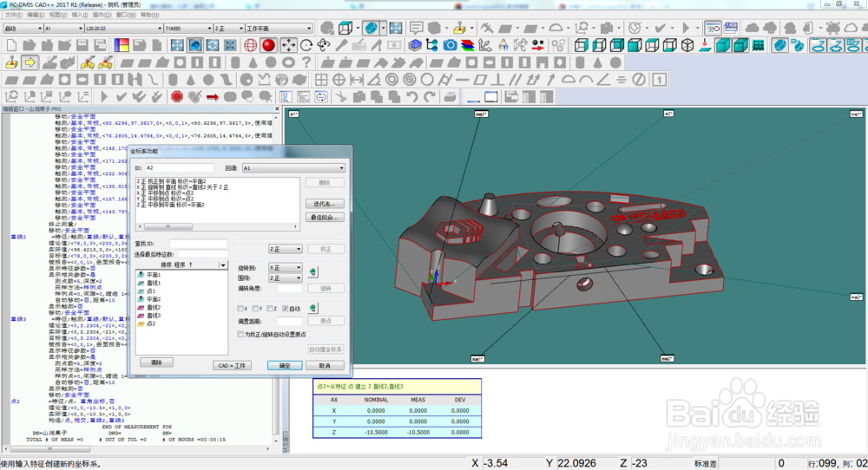
Task: Click the alignment steps horizontal scrollbar
Action: coord(218,226)
